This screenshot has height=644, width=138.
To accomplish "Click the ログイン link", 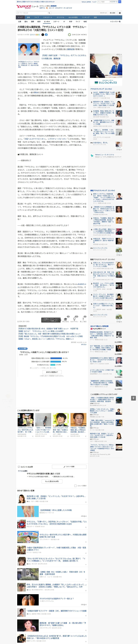I will [42, 8].
